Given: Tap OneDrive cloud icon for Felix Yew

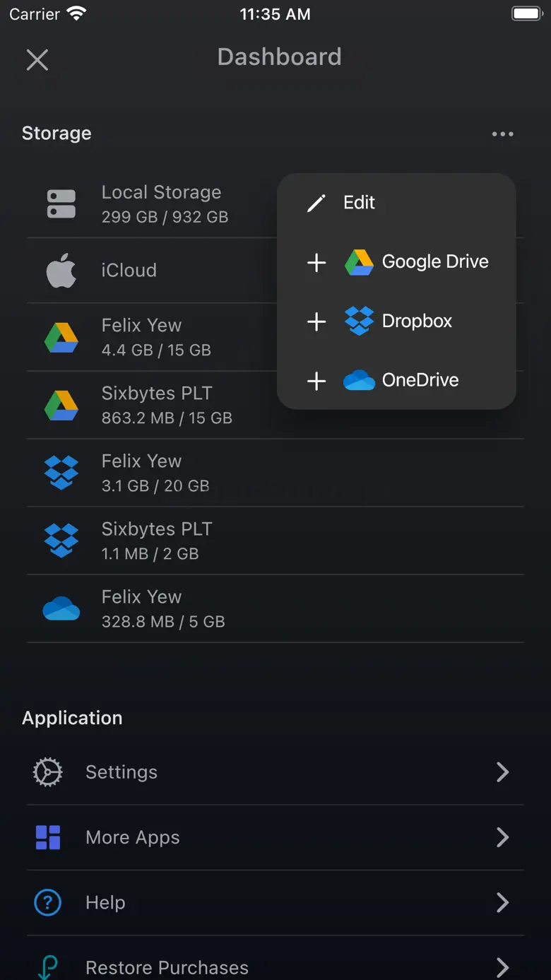Looking at the screenshot, I should point(61,608).
